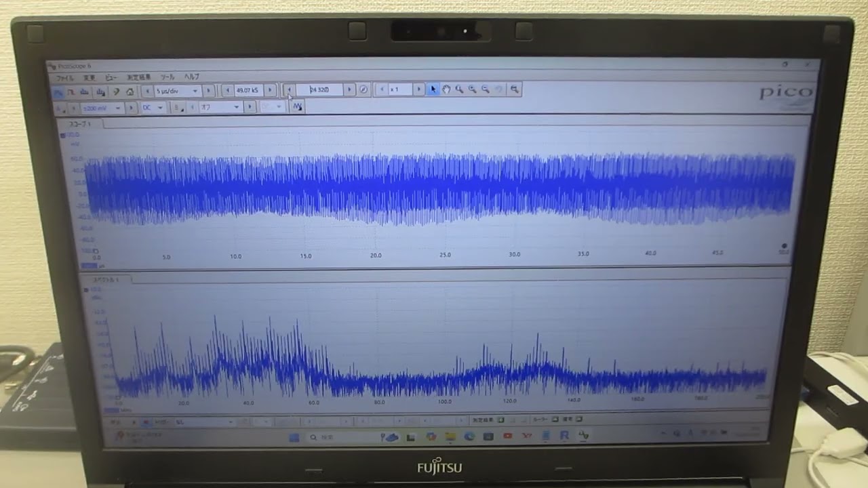The width and height of the screenshot is (868, 488).
Task: Go to next waveform buffer
Action: (349, 89)
